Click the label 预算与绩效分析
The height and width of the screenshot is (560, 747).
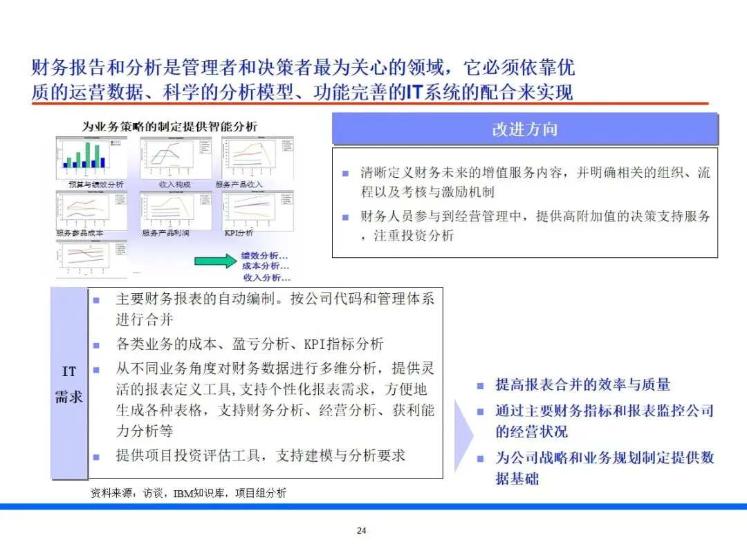pyautogui.click(x=95, y=185)
